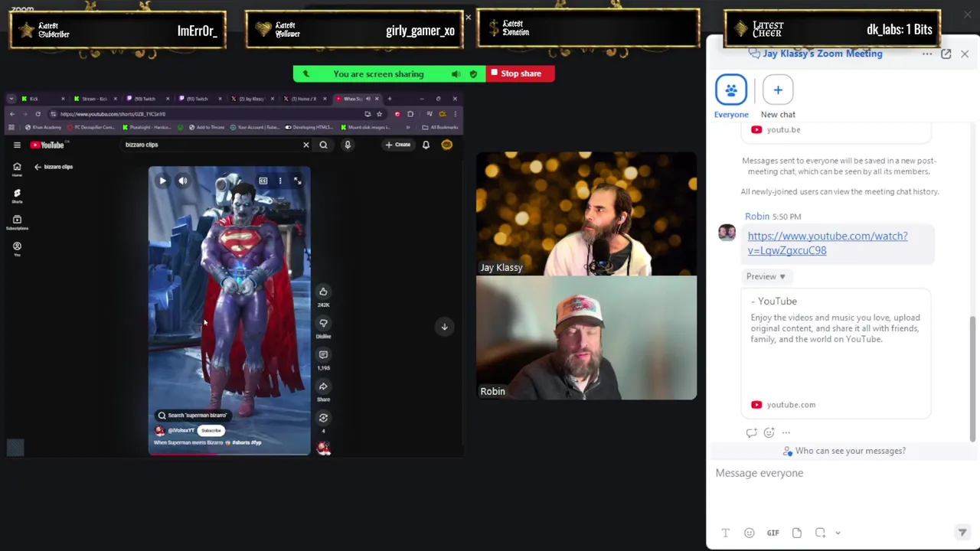Click the Remix icon on the Short
Viewport: 980px width, 551px height.
(323, 418)
